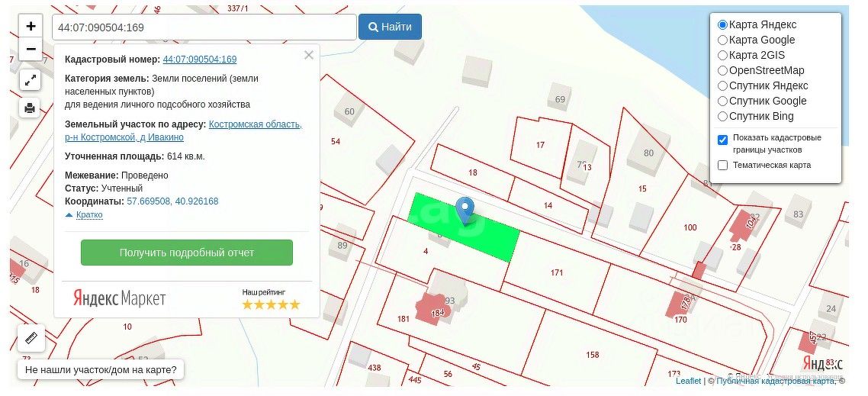Enable Тематическая карта checkbox

point(722,165)
